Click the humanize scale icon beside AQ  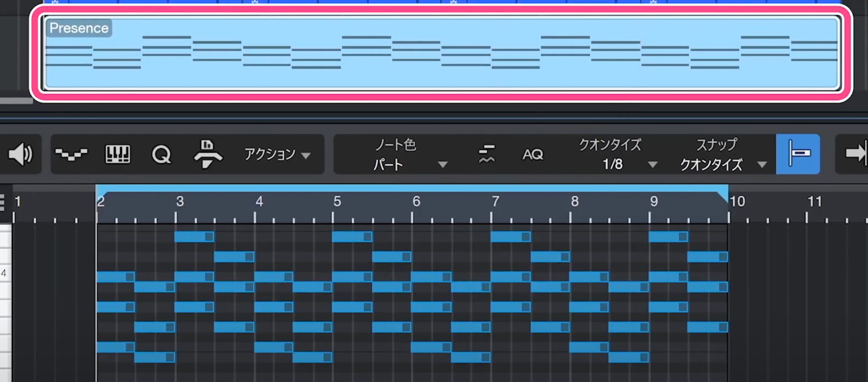tap(486, 154)
